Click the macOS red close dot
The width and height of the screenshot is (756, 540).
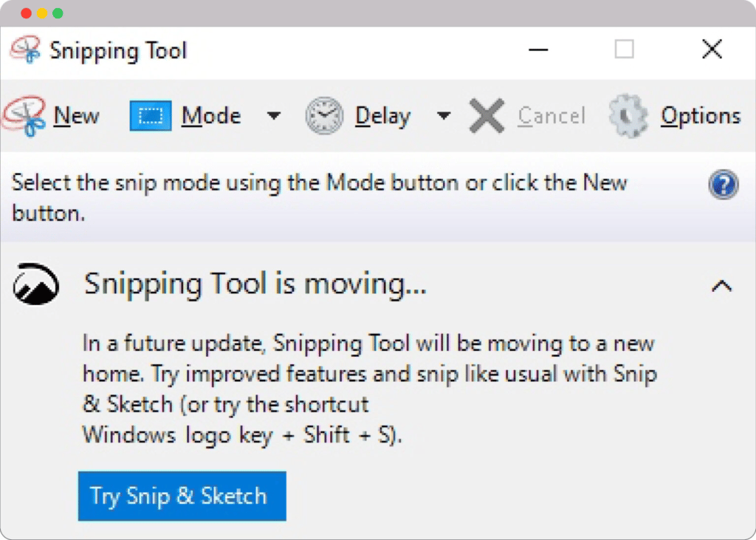[26, 13]
